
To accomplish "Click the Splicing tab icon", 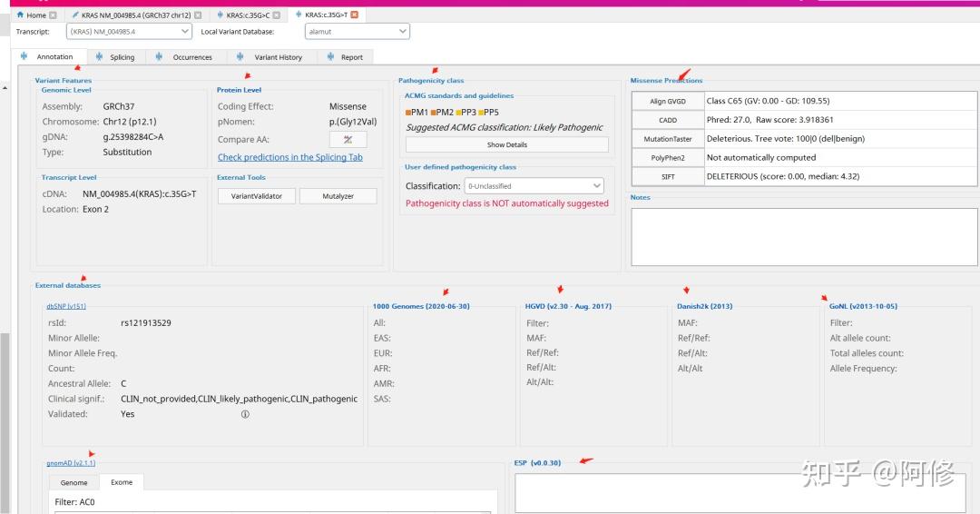I will pyautogui.click(x=100, y=57).
